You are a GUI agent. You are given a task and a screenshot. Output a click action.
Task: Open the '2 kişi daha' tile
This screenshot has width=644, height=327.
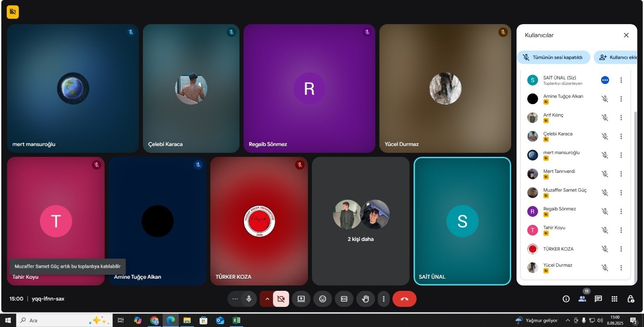click(361, 221)
